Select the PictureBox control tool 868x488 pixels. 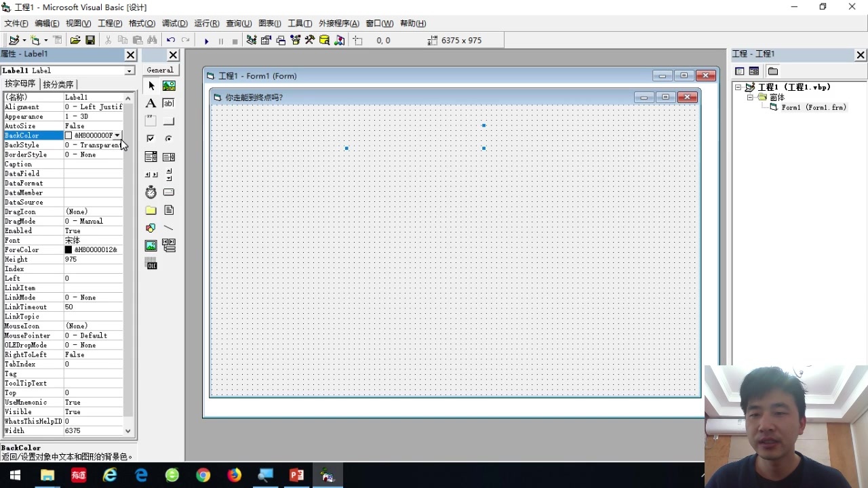169,85
